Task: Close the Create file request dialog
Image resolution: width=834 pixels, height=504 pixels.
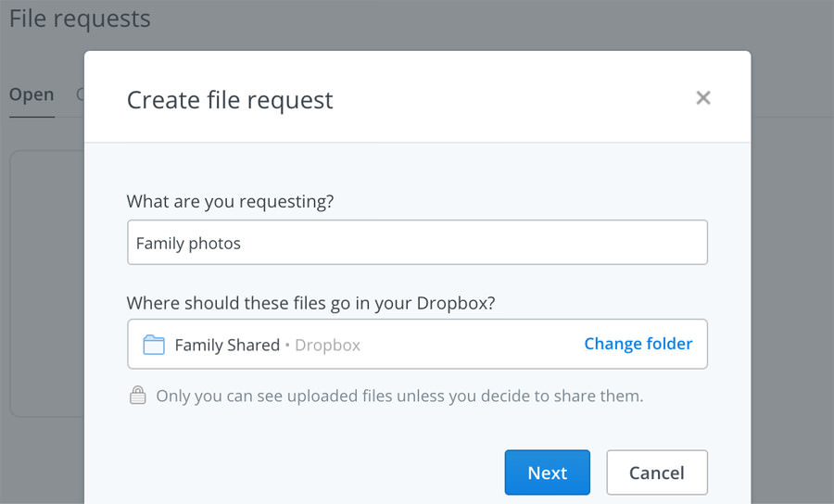Action: tap(703, 98)
